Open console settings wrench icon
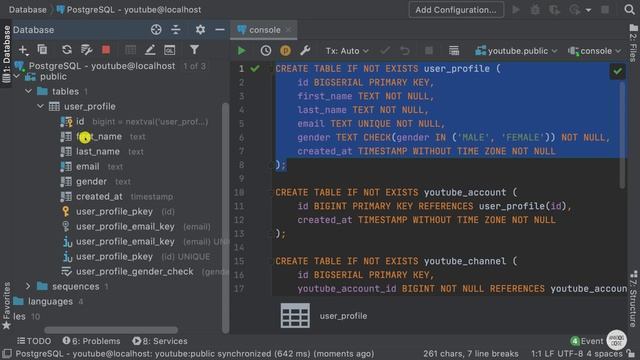The image size is (640, 360). [x=305, y=51]
